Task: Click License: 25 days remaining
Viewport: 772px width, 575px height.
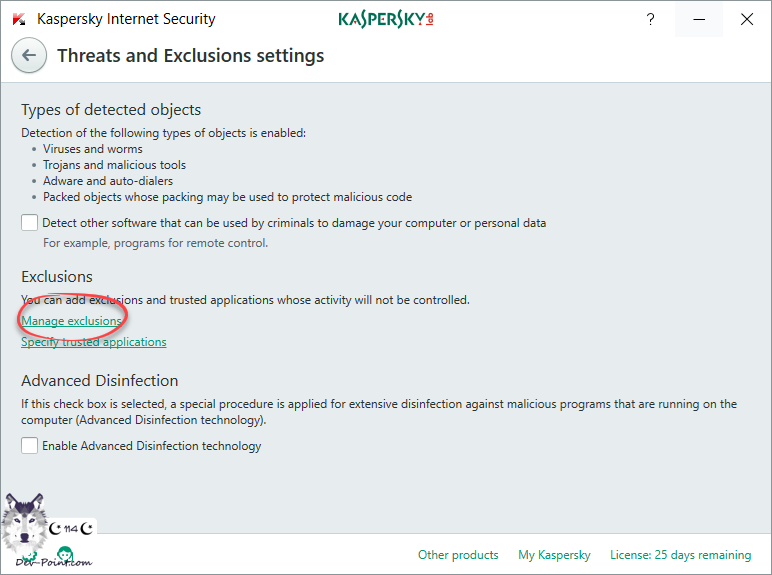Action: coord(680,555)
